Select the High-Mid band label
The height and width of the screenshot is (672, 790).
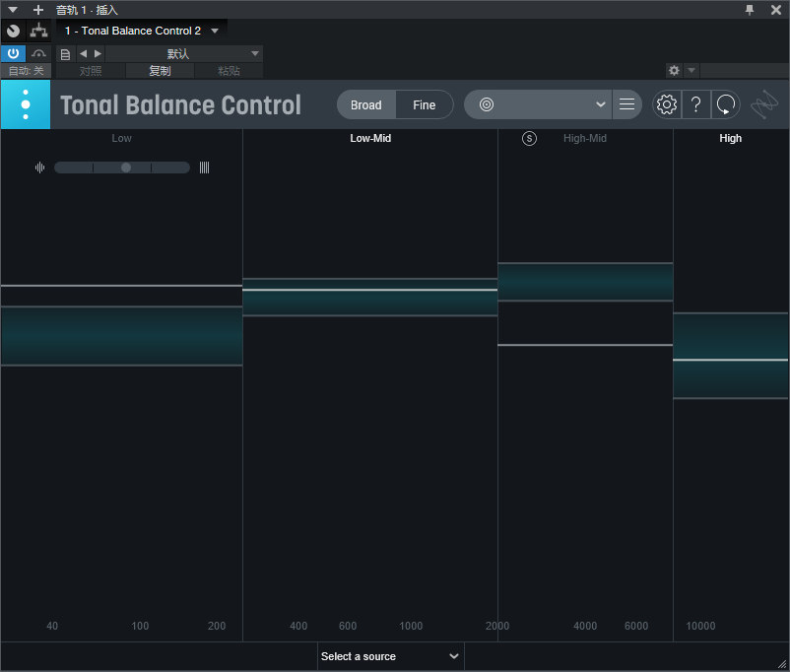pos(585,138)
